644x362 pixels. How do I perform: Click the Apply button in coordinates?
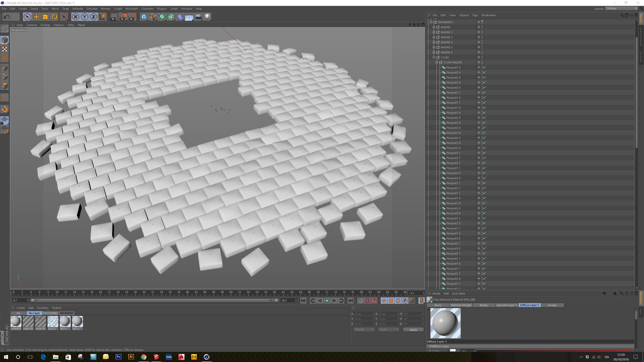413,329
